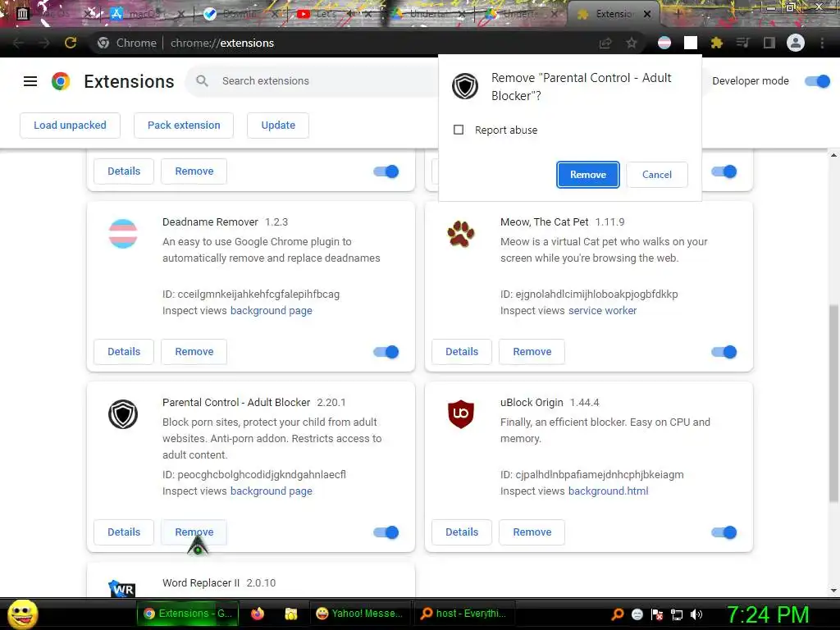Click the network tray icon
This screenshot has height=630, width=840.
coord(677,614)
